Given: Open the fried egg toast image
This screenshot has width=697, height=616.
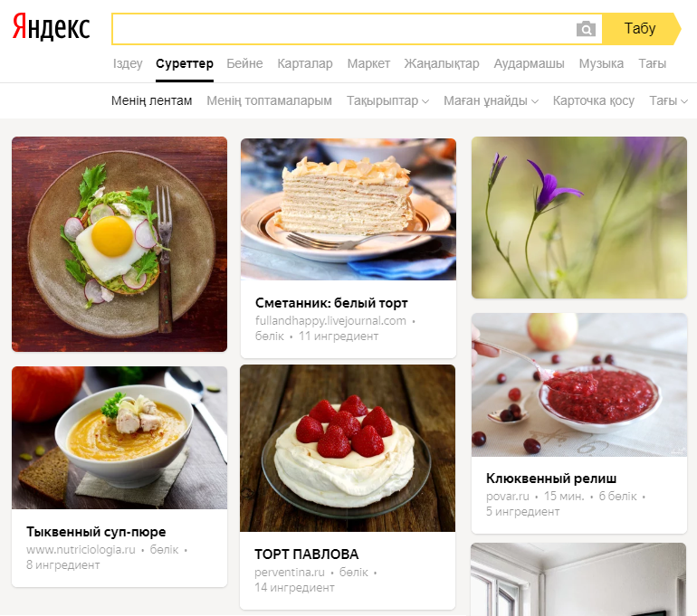Looking at the screenshot, I should coord(119,244).
